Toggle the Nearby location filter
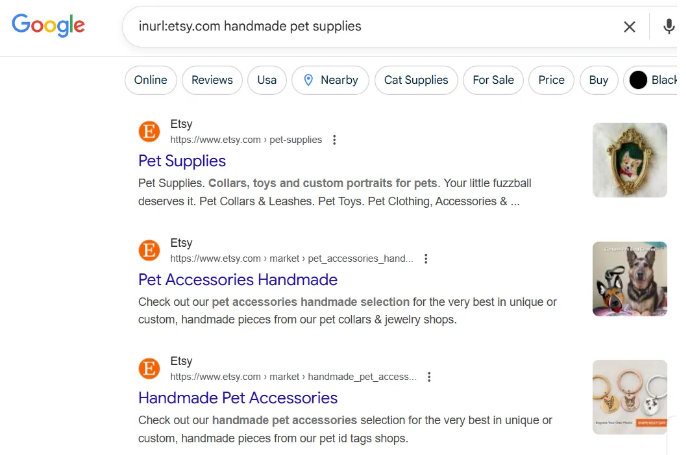 (x=330, y=80)
